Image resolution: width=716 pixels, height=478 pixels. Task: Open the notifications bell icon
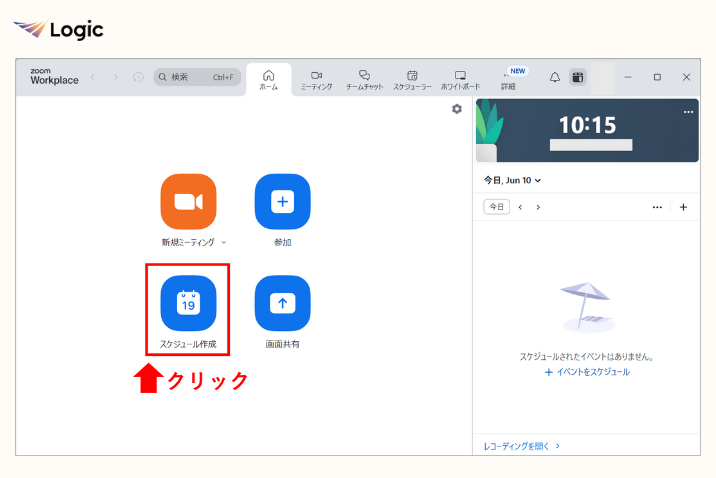point(555,77)
